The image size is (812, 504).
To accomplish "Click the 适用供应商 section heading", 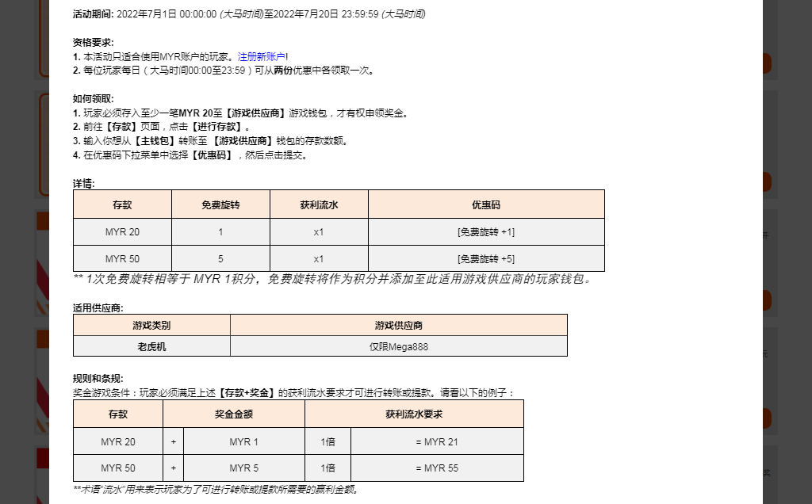I will (x=98, y=308).
